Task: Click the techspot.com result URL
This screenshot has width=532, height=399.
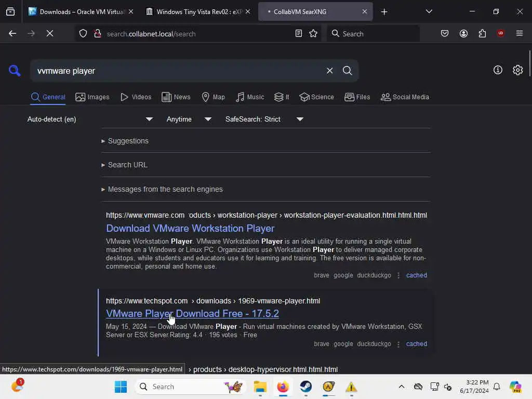Action: (212, 301)
